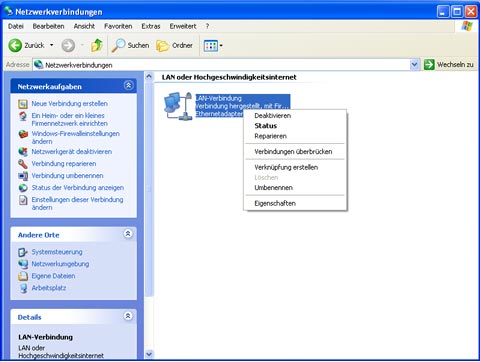The width and height of the screenshot is (480, 362).
Task: Open Netzwerkumgebung link
Action: (x=60, y=264)
